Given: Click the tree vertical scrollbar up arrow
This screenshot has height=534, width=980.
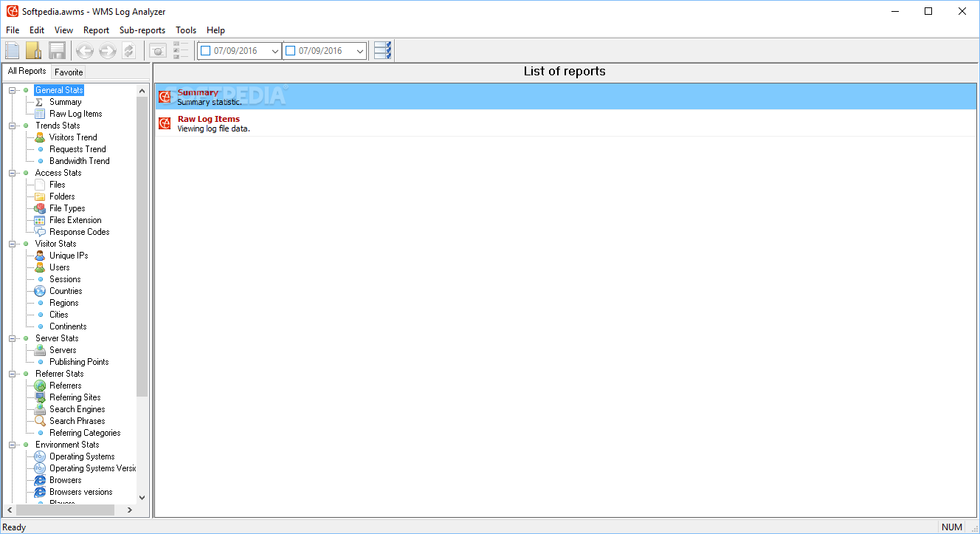Looking at the screenshot, I should [x=142, y=90].
